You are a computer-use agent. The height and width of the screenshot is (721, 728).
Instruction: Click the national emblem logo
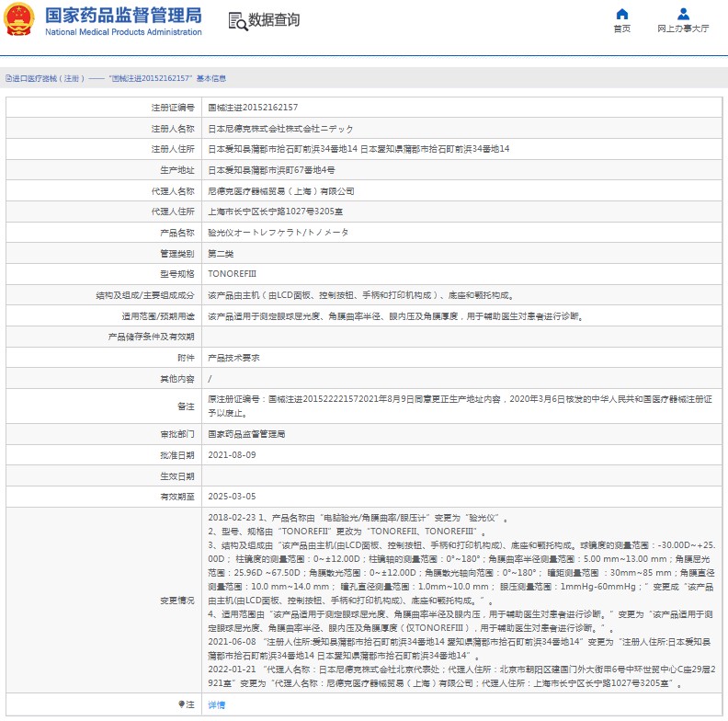coord(19,19)
